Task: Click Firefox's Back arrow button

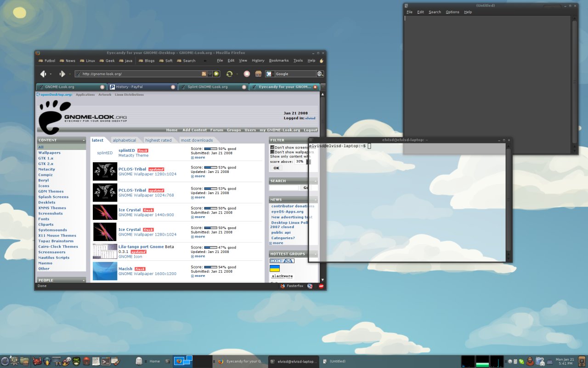Action: (x=43, y=74)
